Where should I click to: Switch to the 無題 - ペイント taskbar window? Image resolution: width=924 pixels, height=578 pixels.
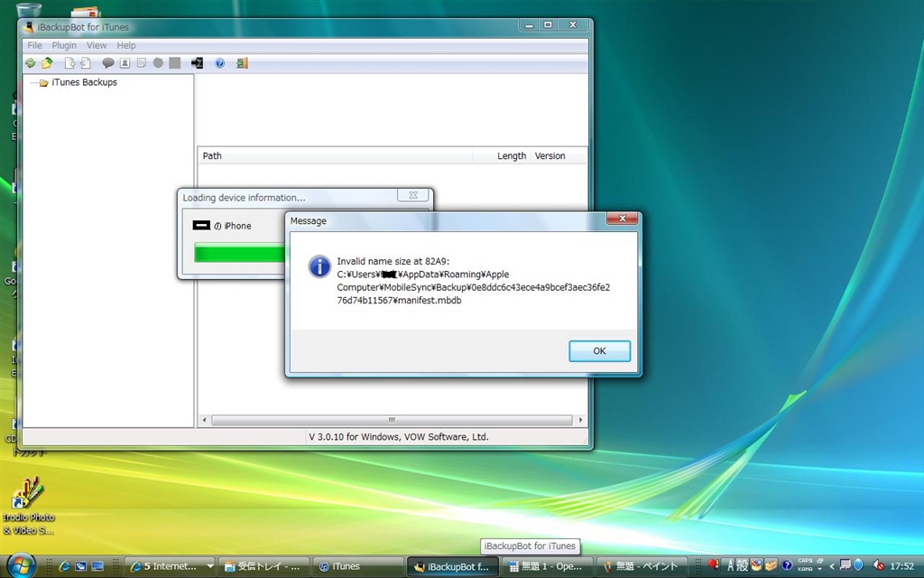point(642,566)
